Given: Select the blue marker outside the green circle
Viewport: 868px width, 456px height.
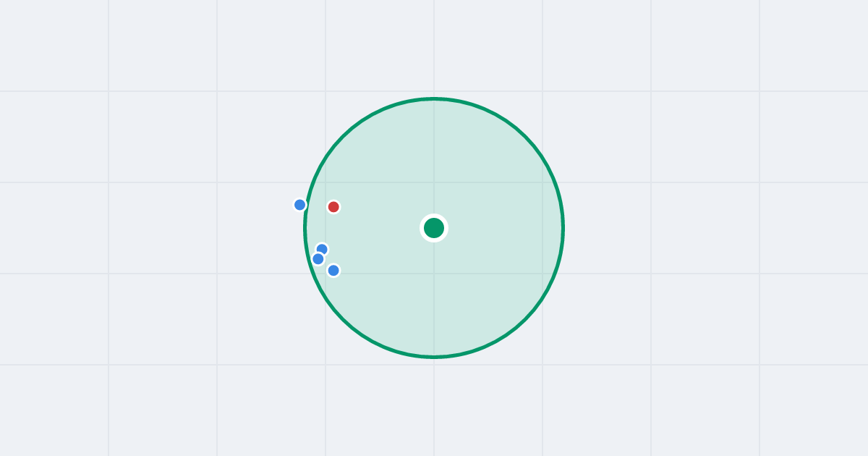Looking at the screenshot, I should [300, 205].
